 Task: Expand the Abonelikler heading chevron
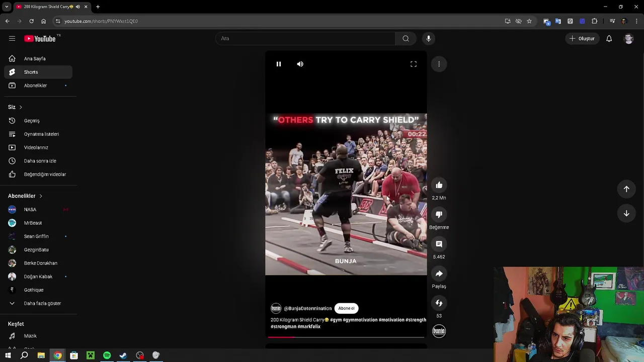point(41,196)
